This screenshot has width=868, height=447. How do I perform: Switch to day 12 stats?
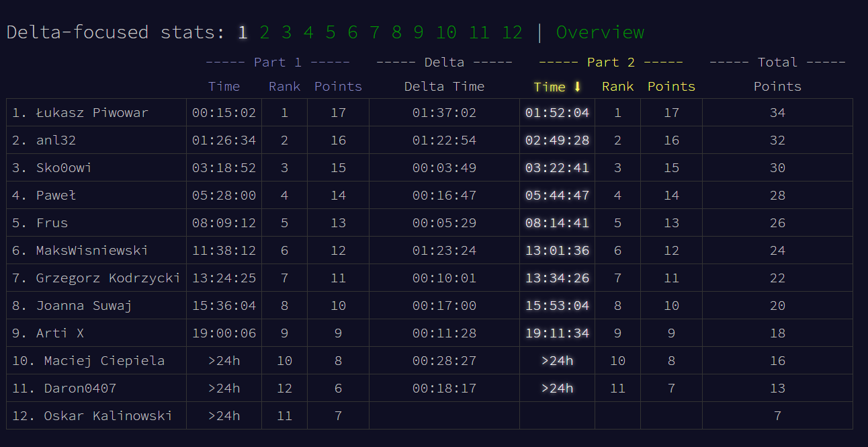pos(512,32)
